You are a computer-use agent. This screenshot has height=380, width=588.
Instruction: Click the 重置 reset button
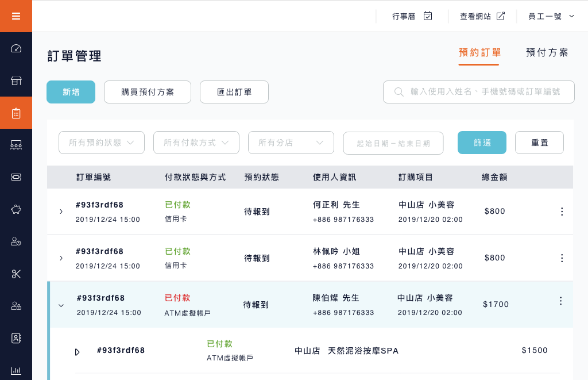coord(539,143)
